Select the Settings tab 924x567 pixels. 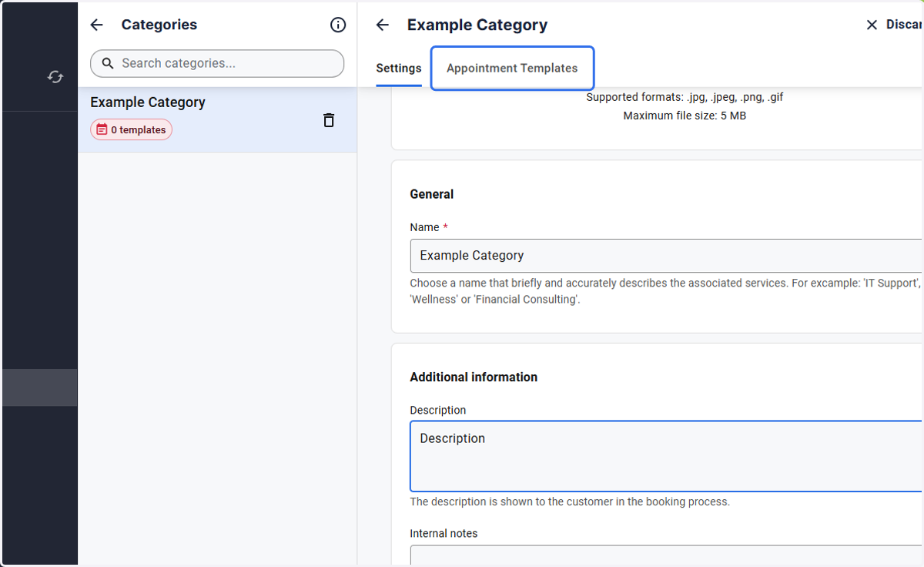(399, 68)
